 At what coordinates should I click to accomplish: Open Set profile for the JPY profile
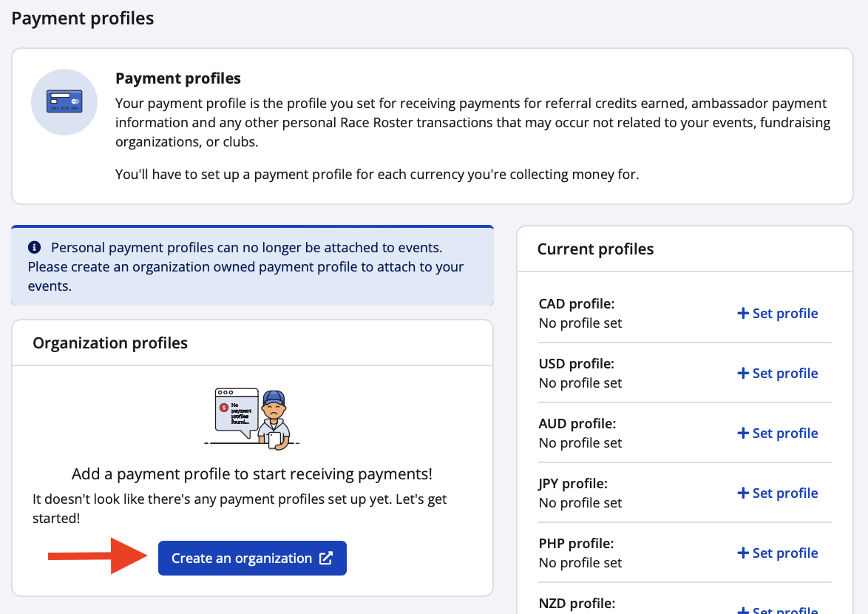coord(777,493)
